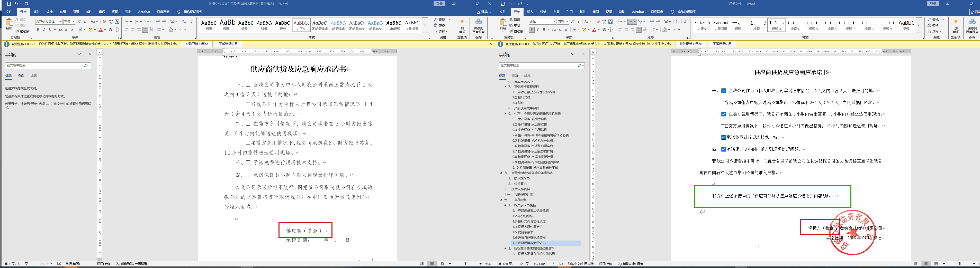980x268 pixels.
Task: Click Undo in the left window's quick access toolbar
Action: pos(16,4)
